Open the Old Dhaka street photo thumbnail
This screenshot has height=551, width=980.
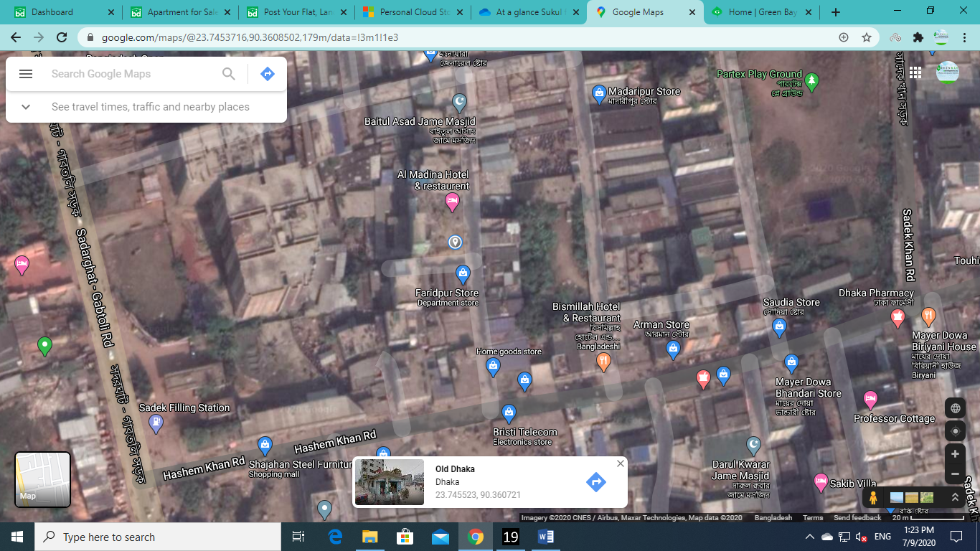[390, 482]
